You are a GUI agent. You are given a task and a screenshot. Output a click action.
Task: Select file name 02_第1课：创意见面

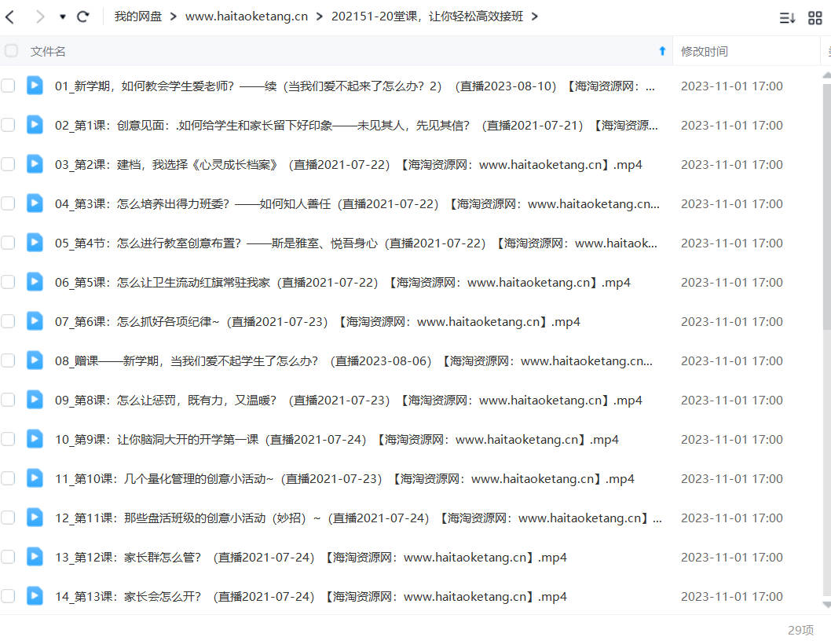point(357,125)
